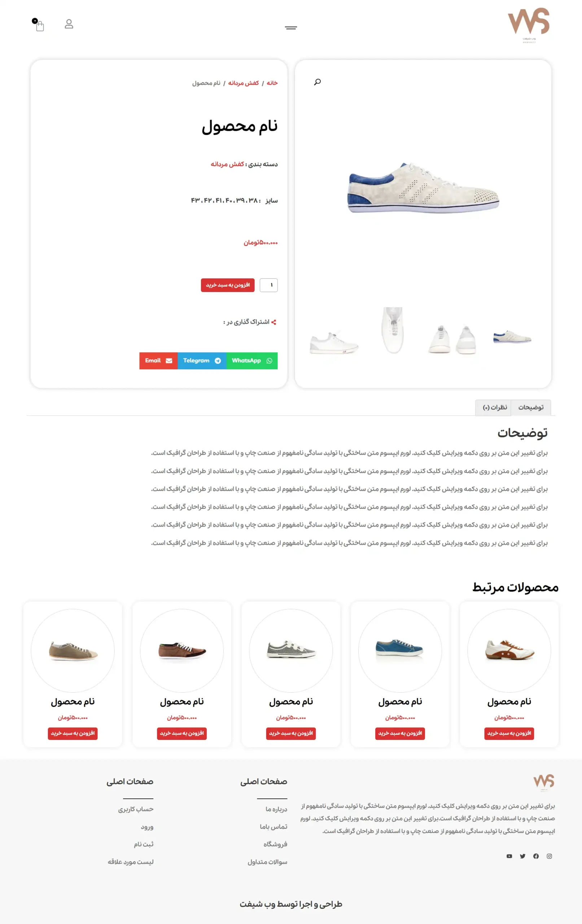This screenshot has width=582, height=924.
Task: Open YouTube icon in footer
Action: [509, 856]
